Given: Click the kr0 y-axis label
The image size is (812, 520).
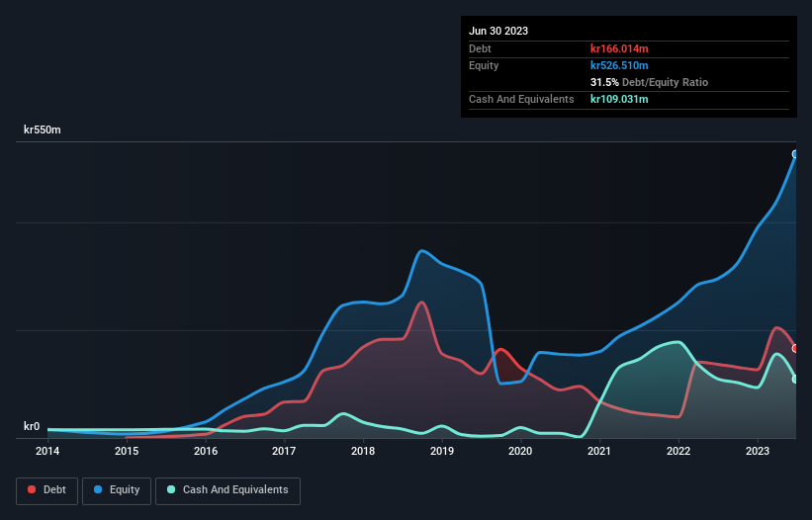Looking at the screenshot, I should [32, 426].
